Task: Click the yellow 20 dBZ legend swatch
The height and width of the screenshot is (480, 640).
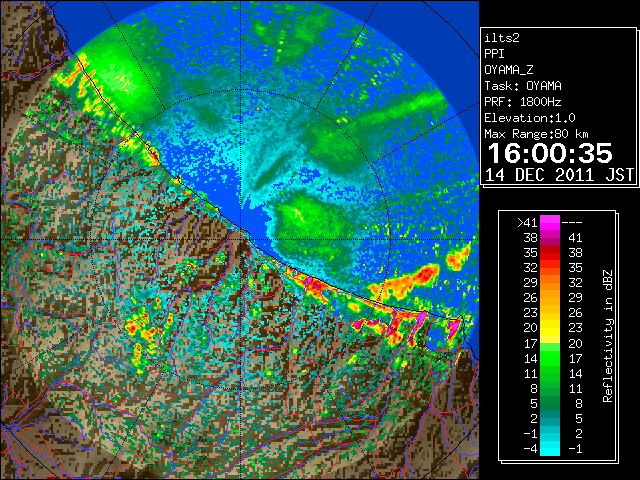Action: 550,328
